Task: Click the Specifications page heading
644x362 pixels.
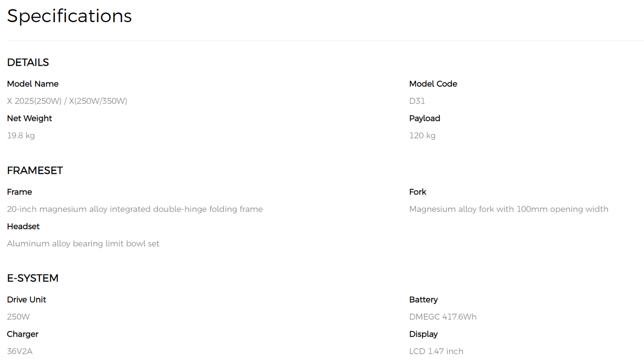Action: coord(69,17)
